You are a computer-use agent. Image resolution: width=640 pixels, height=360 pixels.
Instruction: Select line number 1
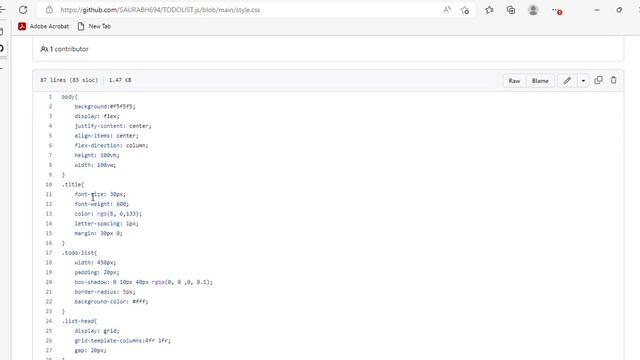[x=50, y=97]
